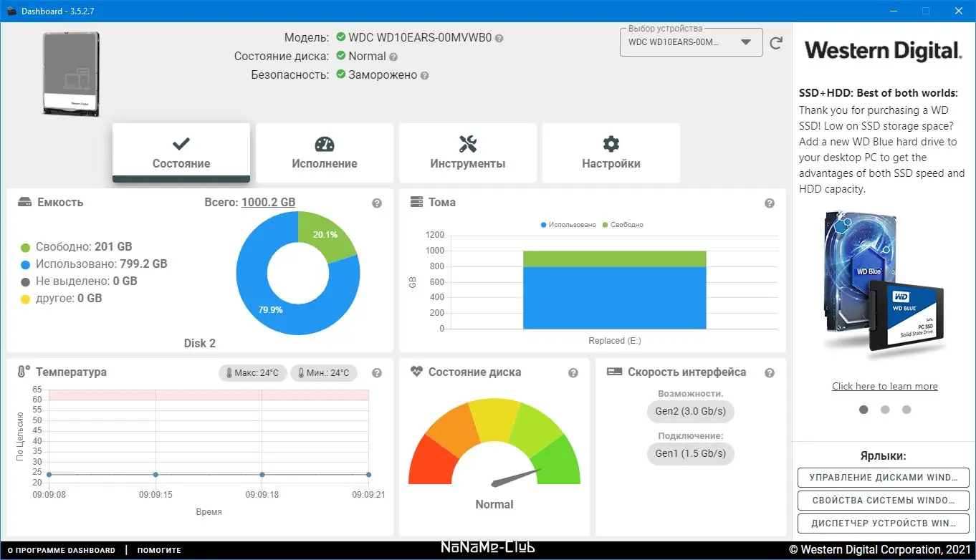Click the interface icon beside Скорость интерфейса
The width and height of the screenshot is (976, 560).
pos(613,372)
